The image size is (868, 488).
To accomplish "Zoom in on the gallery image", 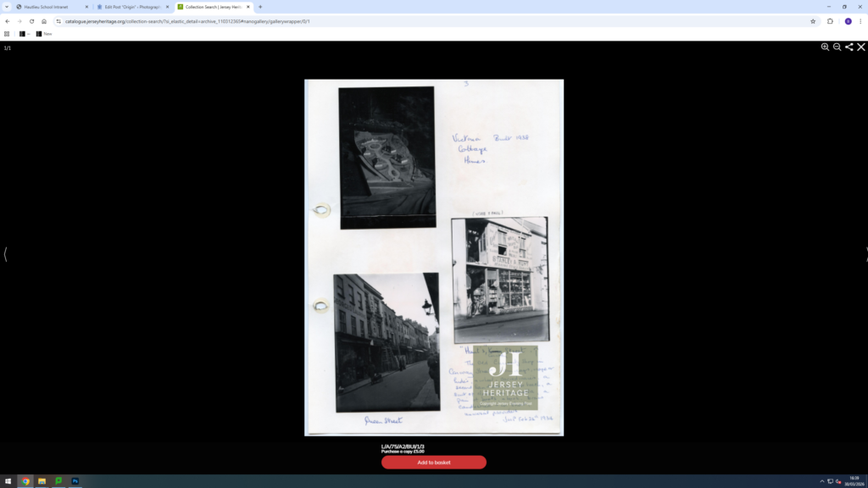I will (x=825, y=47).
